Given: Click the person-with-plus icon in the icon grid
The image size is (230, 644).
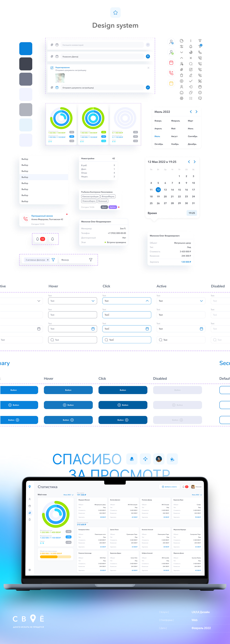Looking at the screenshot, I should (x=182, y=64).
